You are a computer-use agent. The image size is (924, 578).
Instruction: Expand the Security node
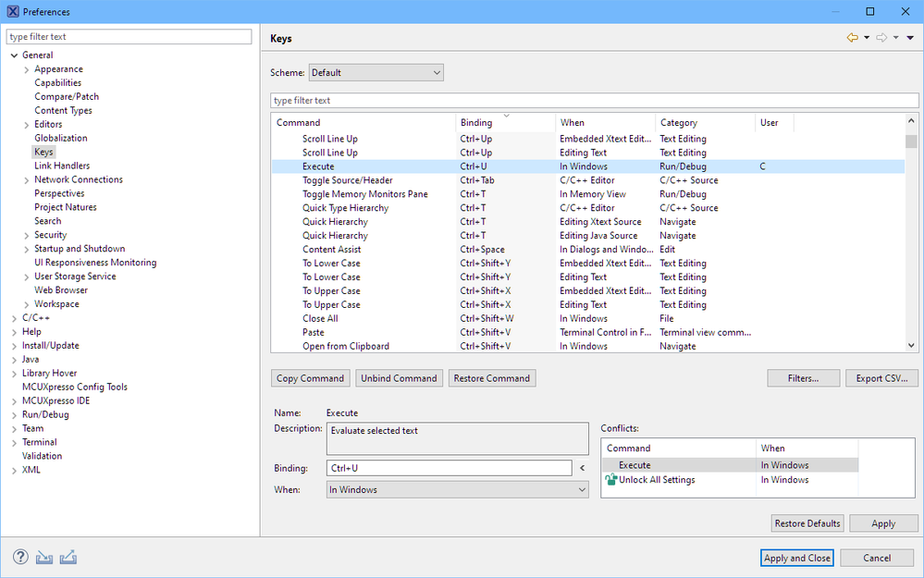[x=27, y=235]
